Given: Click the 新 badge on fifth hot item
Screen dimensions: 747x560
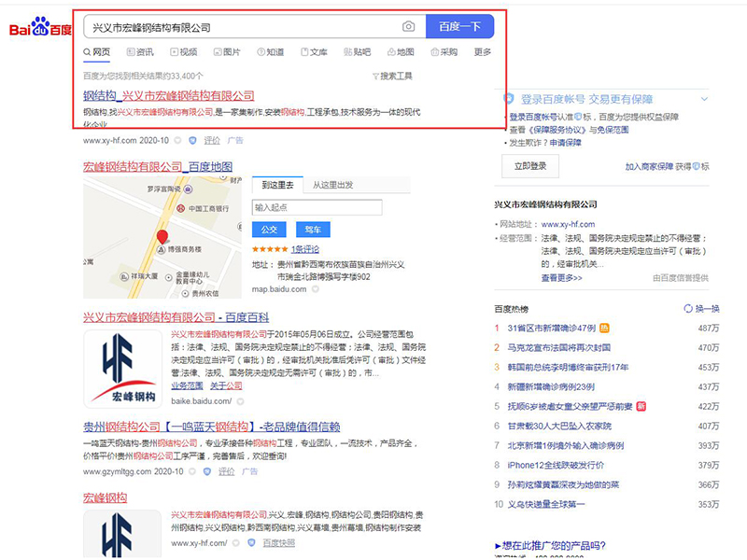Looking at the screenshot, I should [641, 406].
